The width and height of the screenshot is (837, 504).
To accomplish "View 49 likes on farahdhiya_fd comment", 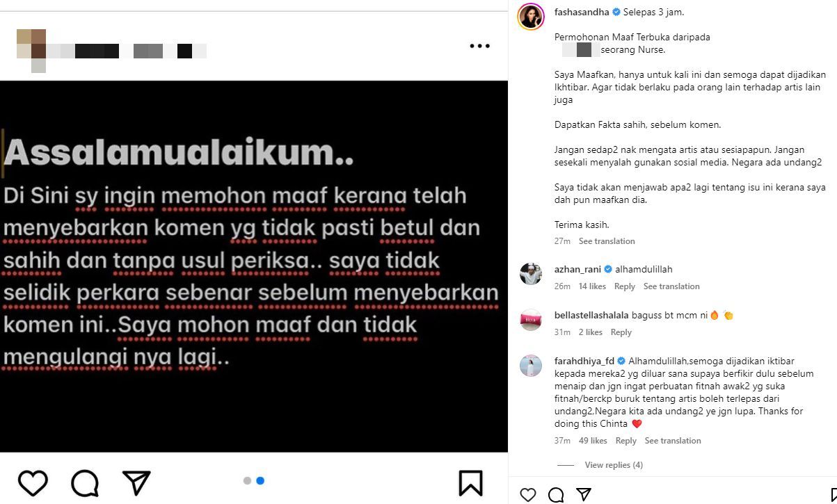I will click(593, 441).
